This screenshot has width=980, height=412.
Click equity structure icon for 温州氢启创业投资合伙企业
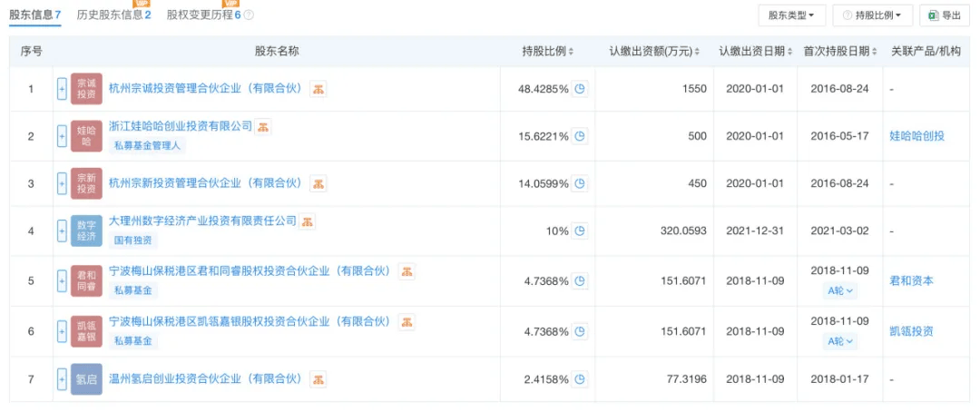pyautogui.click(x=318, y=378)
